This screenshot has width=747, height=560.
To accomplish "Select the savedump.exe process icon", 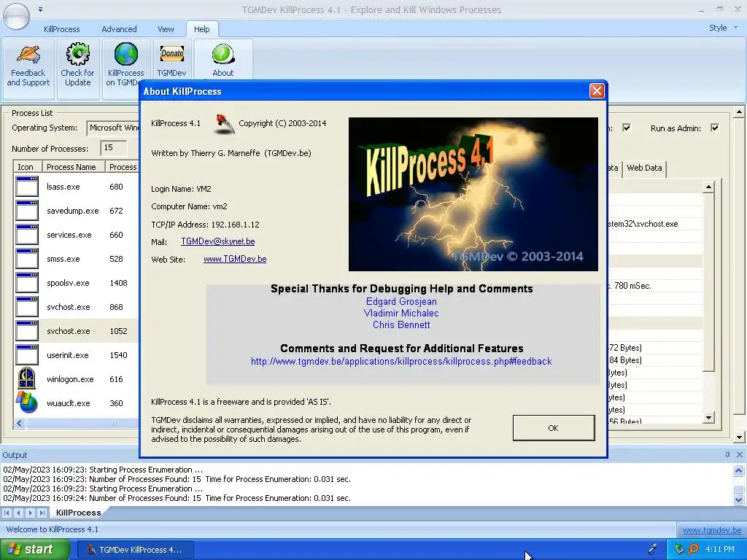I will (x=27, y=211).
